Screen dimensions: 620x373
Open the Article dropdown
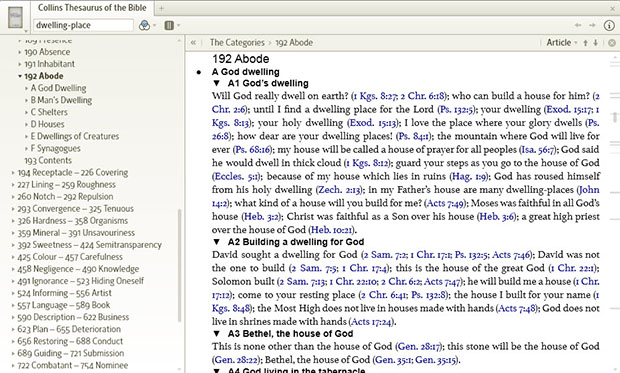pyautogui.click(x=561, y=43)
